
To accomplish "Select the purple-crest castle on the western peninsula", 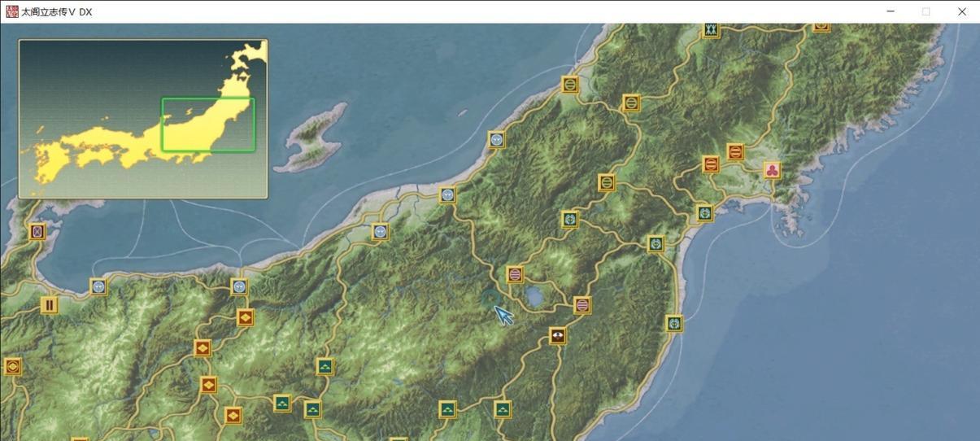I will point(37,232).
